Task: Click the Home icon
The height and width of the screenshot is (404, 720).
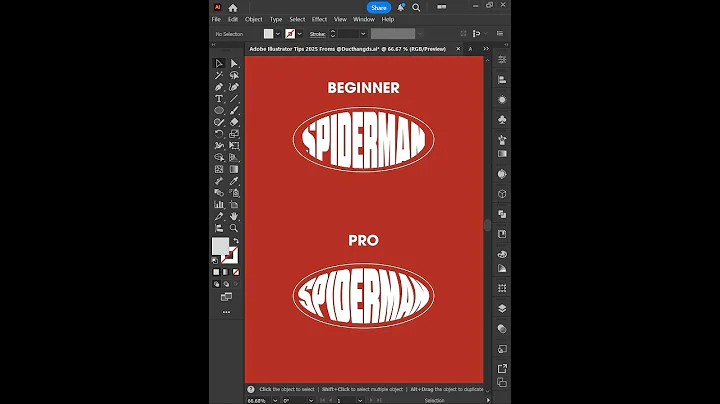Action: click(x=233, y=7)
